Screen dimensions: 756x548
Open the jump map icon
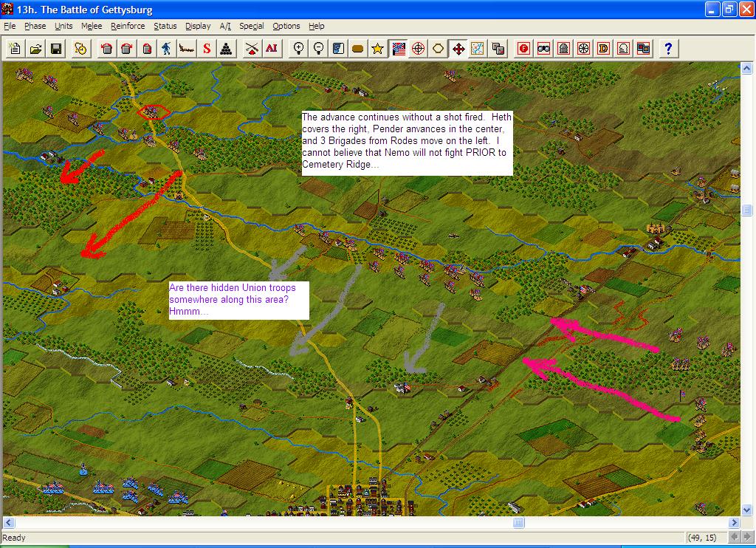click(x=478, y=48)
